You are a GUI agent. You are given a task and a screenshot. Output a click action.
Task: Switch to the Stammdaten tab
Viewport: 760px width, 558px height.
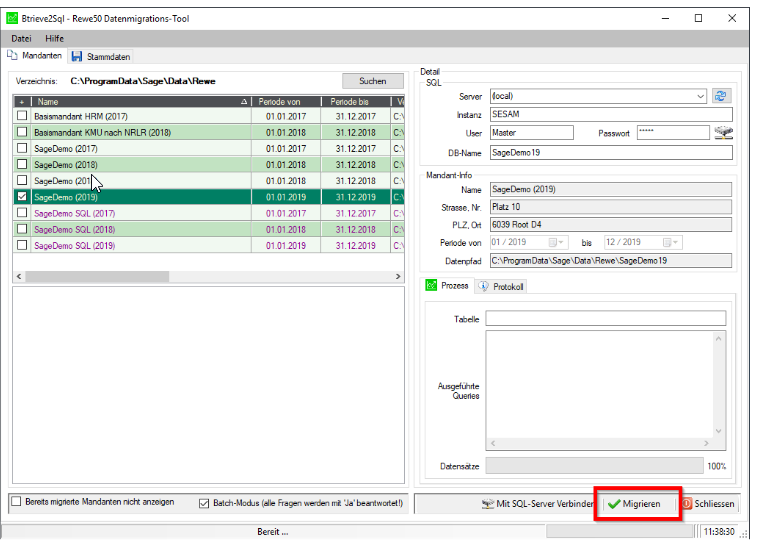tap(101, 57)
